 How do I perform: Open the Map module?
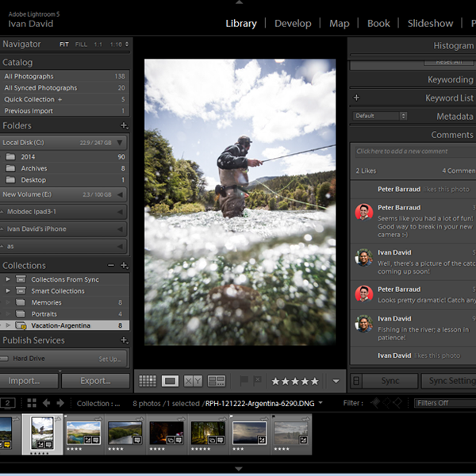point(339,23)
